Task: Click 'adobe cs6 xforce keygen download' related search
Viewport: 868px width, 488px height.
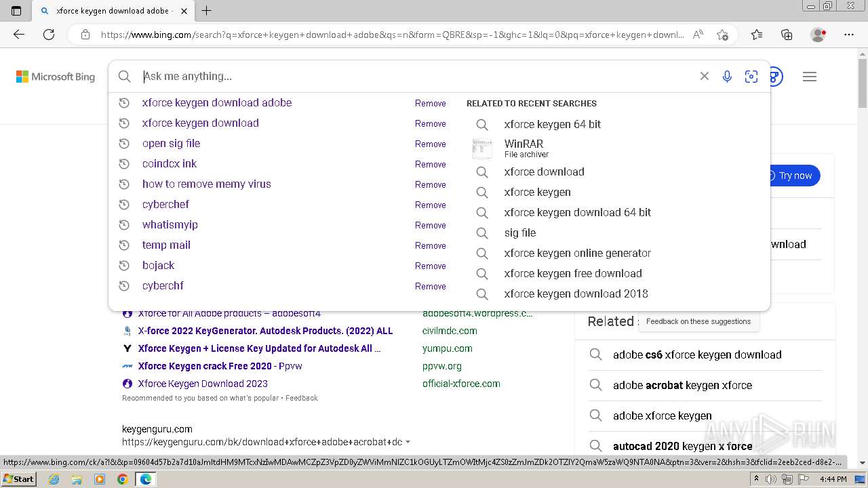Action: tap(697, 354)
